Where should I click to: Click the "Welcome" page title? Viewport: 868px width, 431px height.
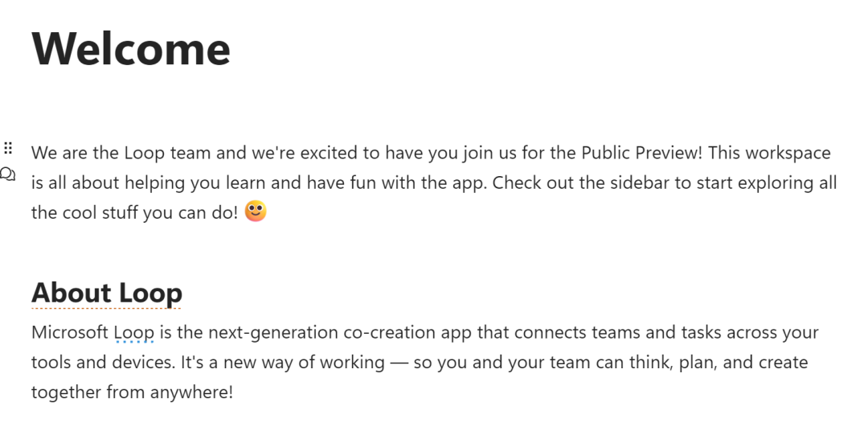[131, 48]
